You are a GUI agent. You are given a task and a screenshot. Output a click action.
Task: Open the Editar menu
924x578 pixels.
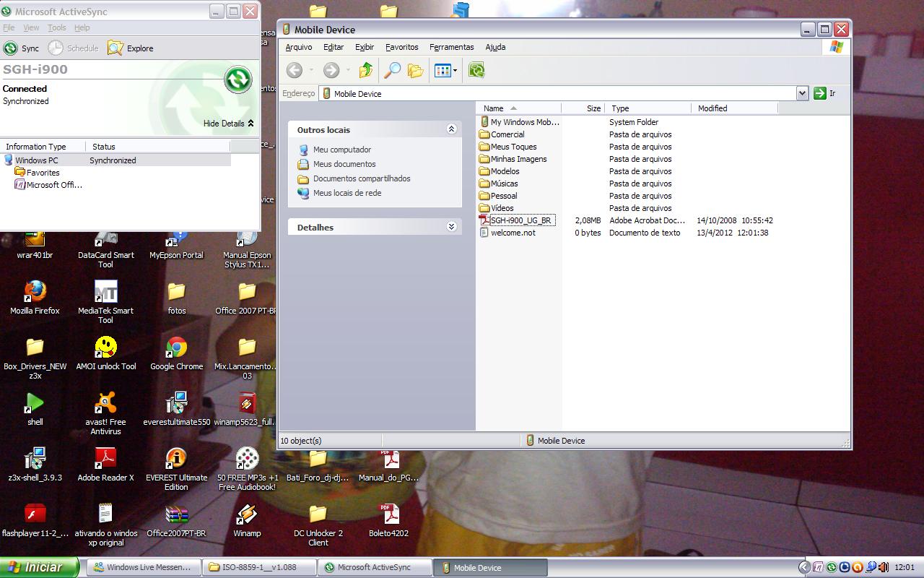tap(334, 47)
